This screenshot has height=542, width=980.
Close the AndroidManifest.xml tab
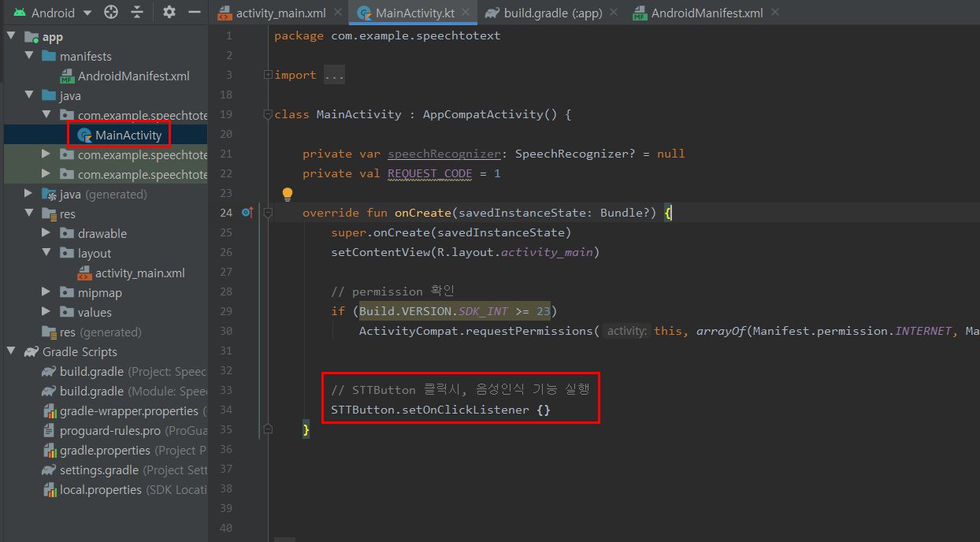point(775,13)
